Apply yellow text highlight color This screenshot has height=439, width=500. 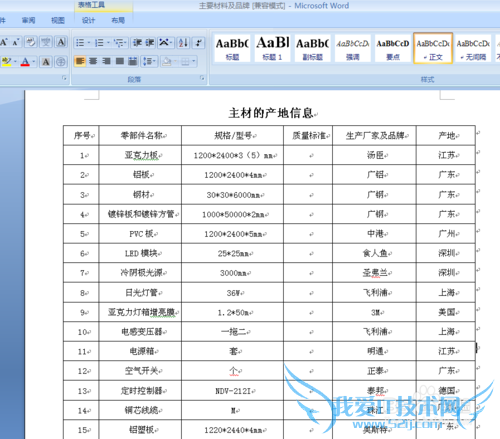[6, 62]
